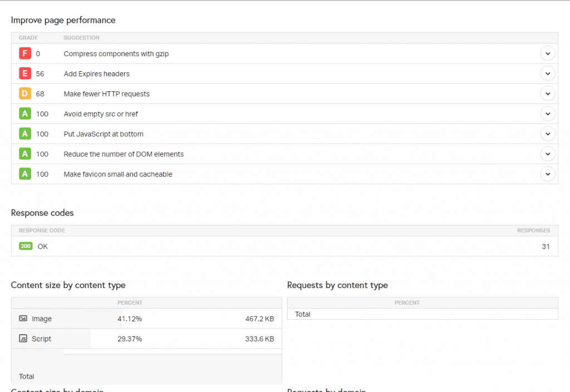Click the JS Script content type icon
The image size is (570, 392).
coord(23,339)
